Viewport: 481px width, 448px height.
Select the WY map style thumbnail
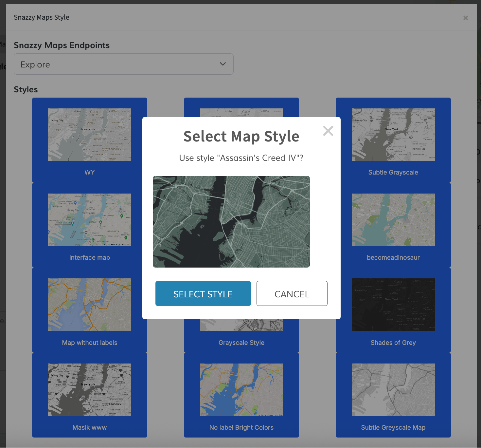pos(89,135)
